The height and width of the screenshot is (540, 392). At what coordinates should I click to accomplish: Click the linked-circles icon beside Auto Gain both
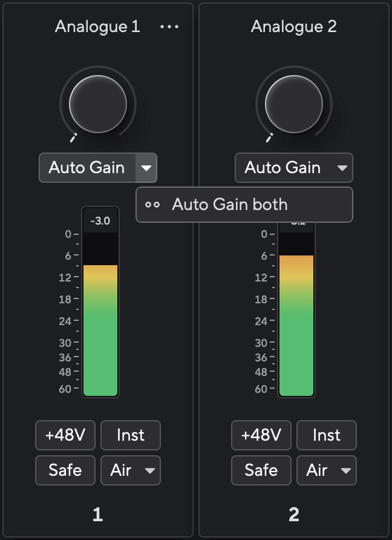(152, 205)
